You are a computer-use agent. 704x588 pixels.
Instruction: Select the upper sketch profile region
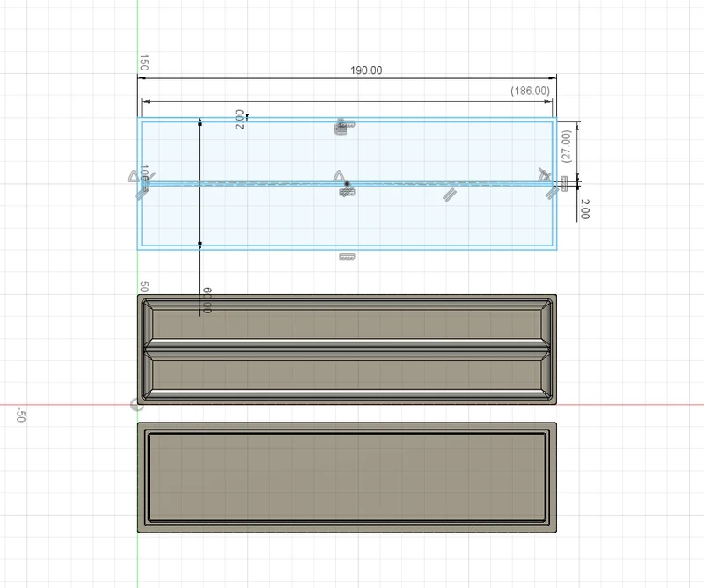pos(347,151)
